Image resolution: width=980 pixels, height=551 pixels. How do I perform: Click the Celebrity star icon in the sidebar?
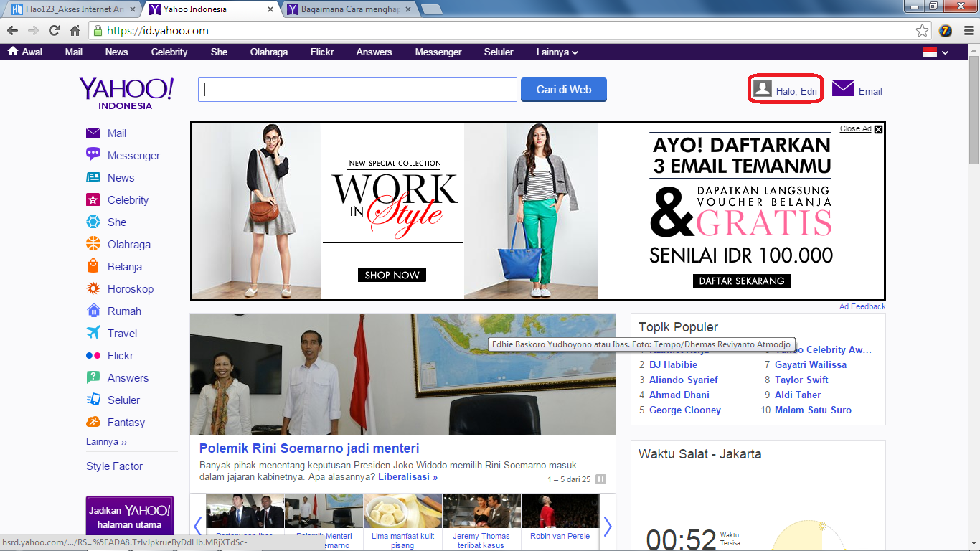click(93, 199)
